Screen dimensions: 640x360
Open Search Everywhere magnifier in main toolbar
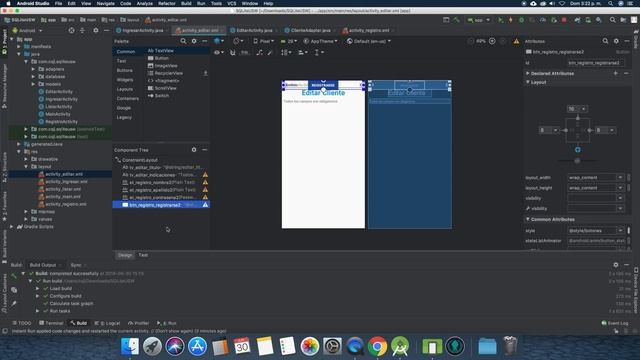[613, 20]
